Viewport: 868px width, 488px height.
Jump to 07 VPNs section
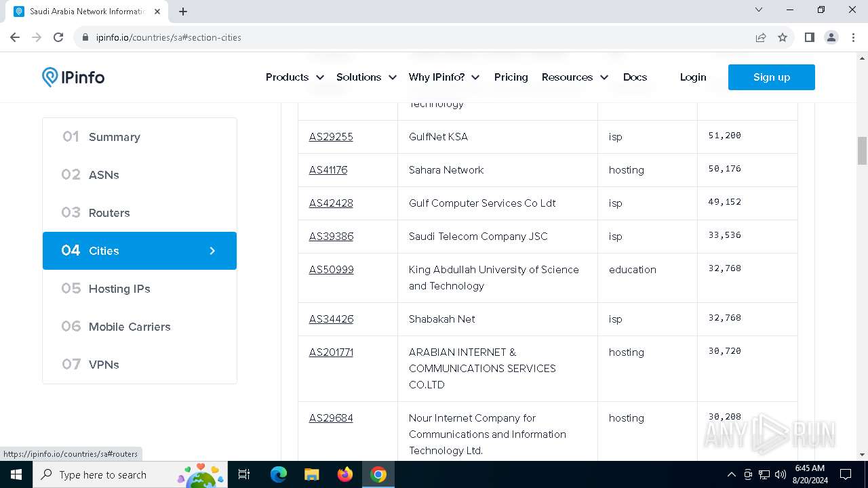click(x=140, y=365)
